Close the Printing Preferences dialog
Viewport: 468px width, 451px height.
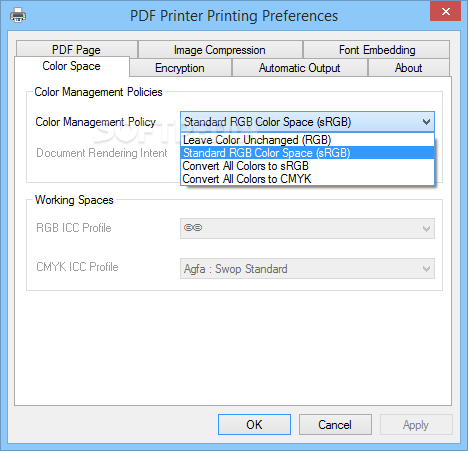coord(445,12)
